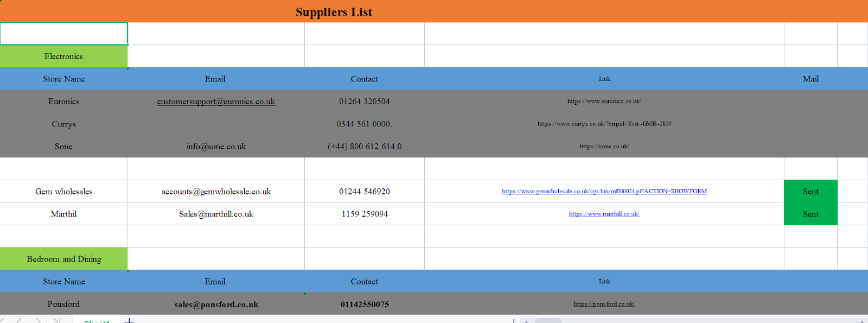Select the Ponsford store name cell
Image resolution: width=868 pixels, height=323 pixels.
pyautogui.click(x=63, y=304)
